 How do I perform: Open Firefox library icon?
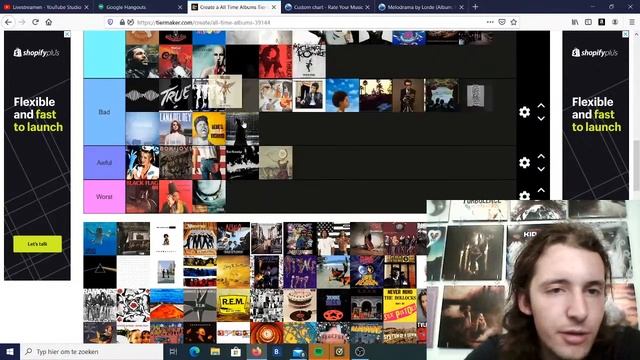point(575,22)
